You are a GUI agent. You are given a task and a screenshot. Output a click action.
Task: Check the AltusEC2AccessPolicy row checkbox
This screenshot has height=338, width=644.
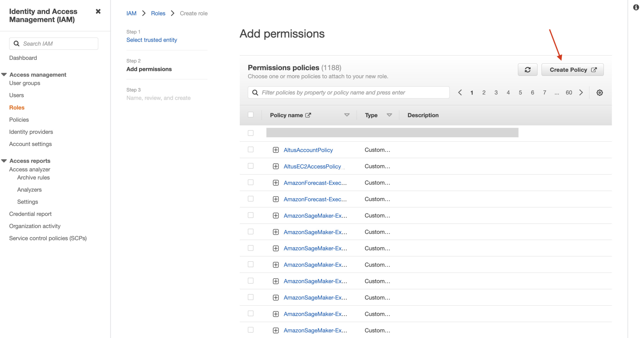click(250, 166)
